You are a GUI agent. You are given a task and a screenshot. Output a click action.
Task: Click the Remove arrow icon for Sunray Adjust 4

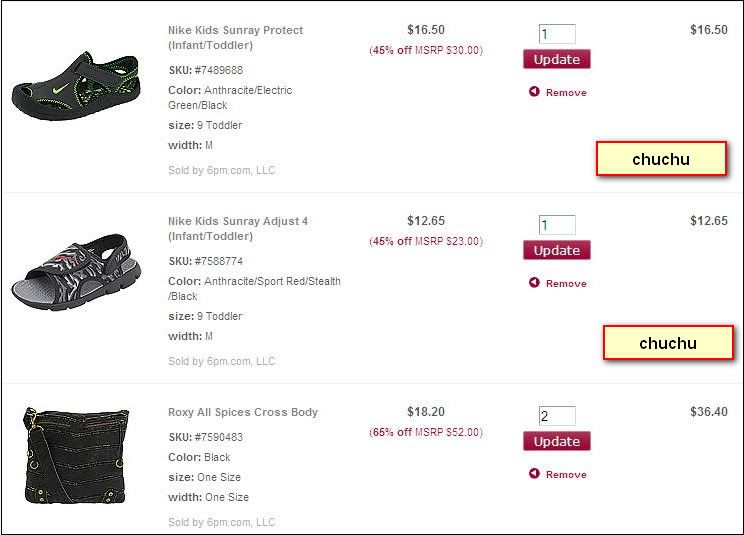tap(534, 283)
